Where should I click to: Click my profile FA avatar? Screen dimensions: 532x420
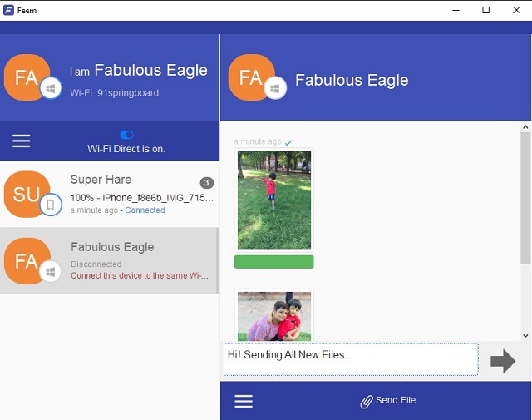pyautogui.click(x=27, y=77)
